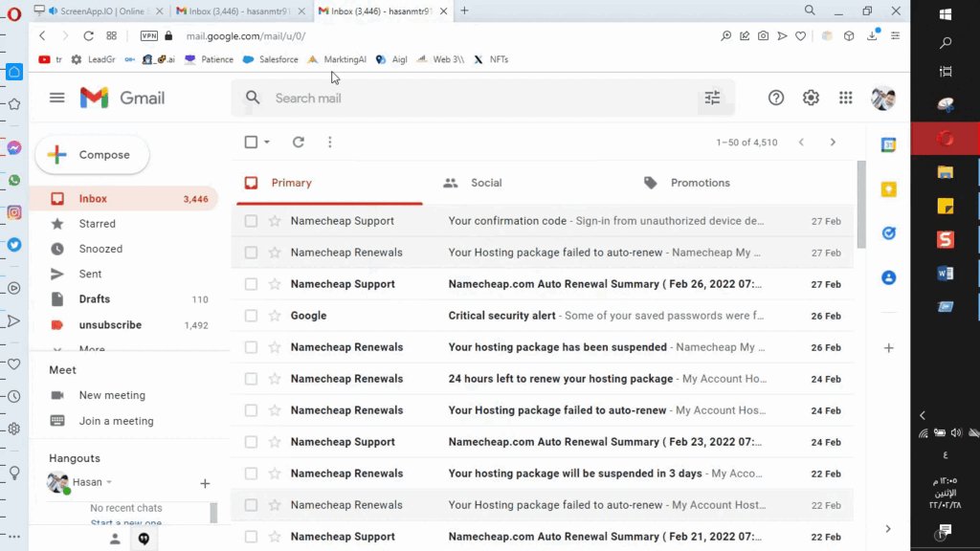Click the inbox vertical scrollbar
This screenshot has width=980, height=551.
861,205
